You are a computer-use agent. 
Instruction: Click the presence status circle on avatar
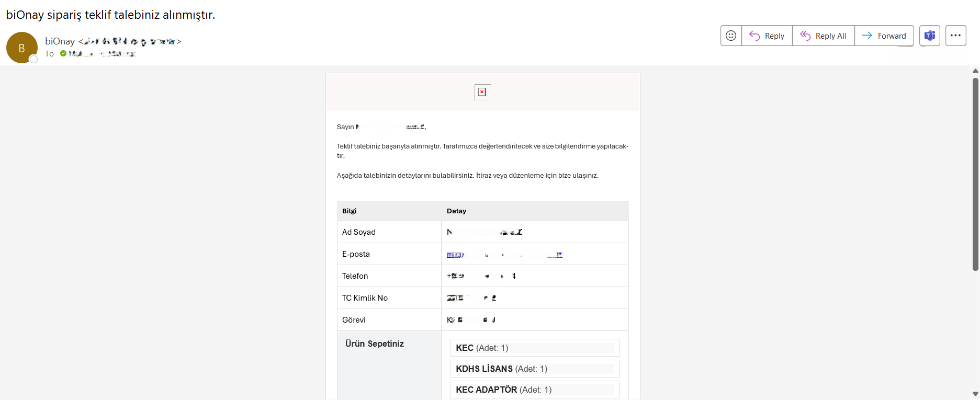tap(33, 60)
